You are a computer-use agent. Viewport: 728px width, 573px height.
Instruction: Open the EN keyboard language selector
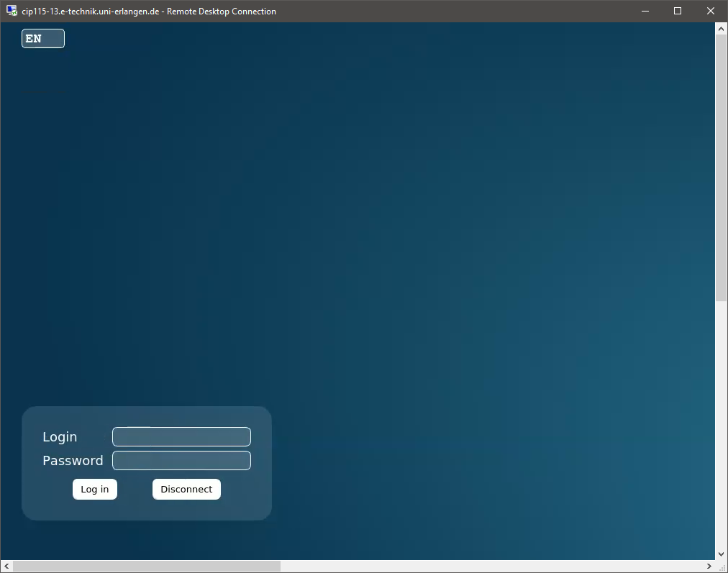tap(43, 39)
